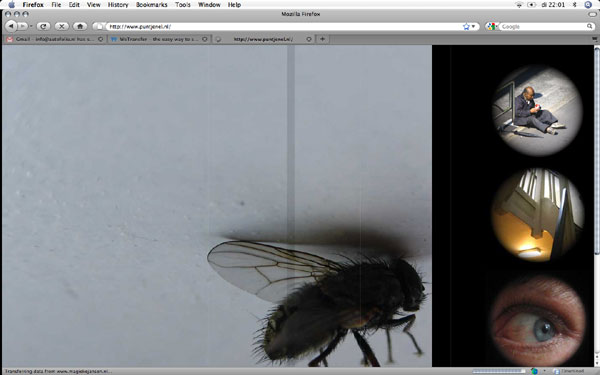Open the eye close-up circular thumbnail
This screenshot has height=375, width=600.
click(539, 321)
